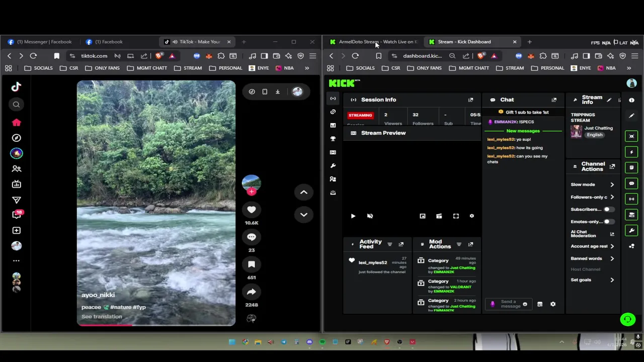Screen dimensions: 644x362
Task: Expand Set goals option
Action: (593, 280)
